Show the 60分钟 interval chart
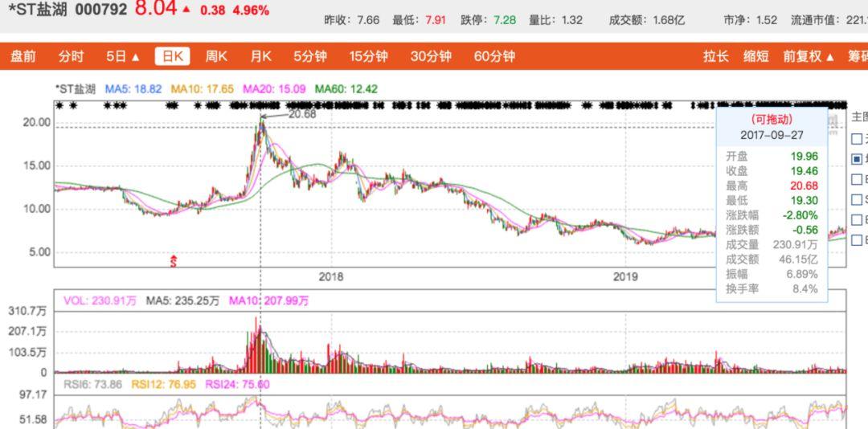The width and height of the screenshot is (868, 429). (x=494, y=56)
